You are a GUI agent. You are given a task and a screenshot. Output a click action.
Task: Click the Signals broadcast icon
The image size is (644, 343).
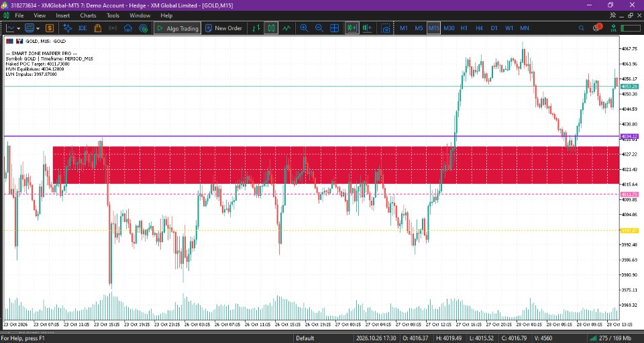tap(113, 28)
